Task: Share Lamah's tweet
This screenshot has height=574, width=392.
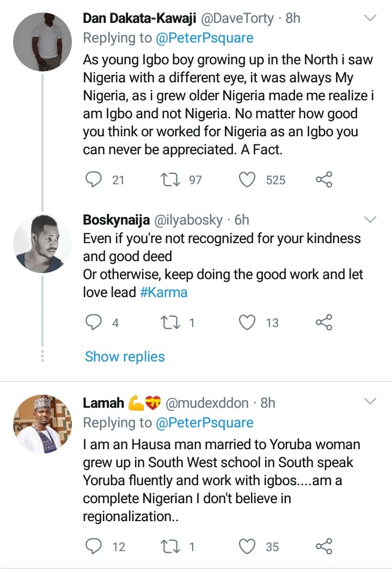Action: pyautogui.click(x=324, y=546)
